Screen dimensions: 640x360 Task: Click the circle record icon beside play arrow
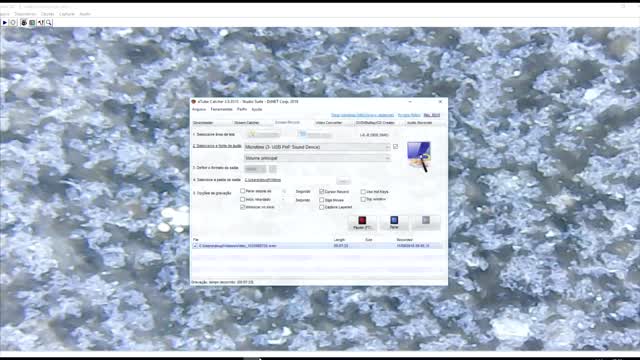(13, 22)
